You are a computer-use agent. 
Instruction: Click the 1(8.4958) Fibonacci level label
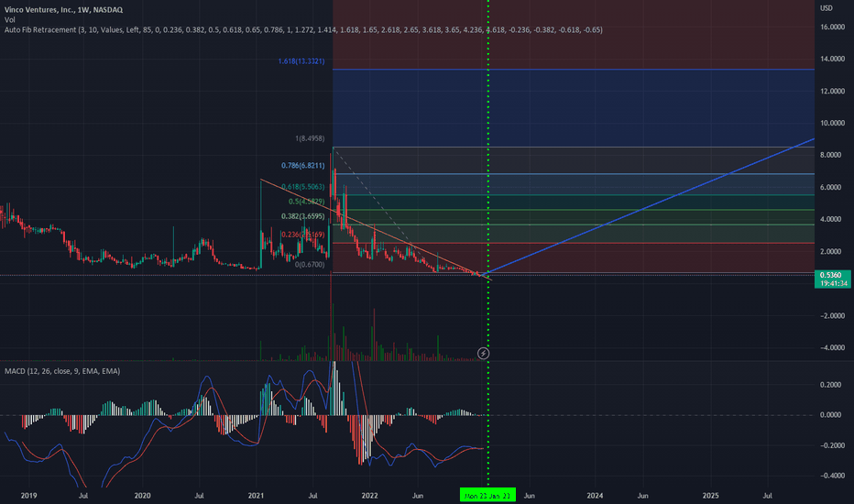[x=310, y=138]
